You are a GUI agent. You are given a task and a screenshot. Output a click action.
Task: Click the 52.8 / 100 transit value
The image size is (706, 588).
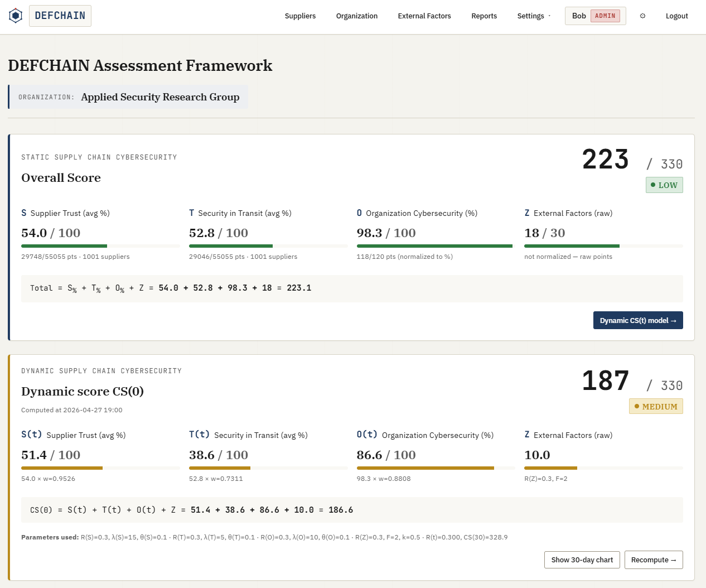tap(219, 233)
